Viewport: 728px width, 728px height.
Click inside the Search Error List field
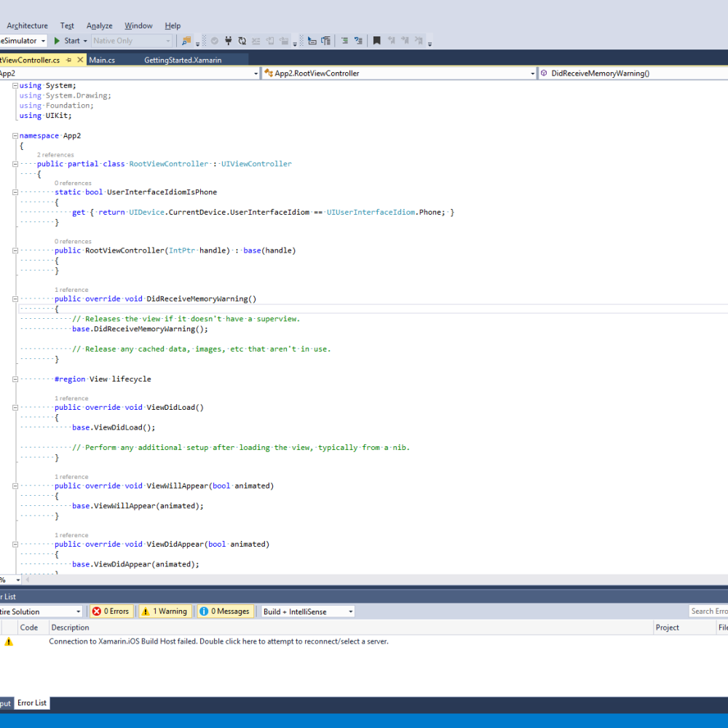point(710,611)
